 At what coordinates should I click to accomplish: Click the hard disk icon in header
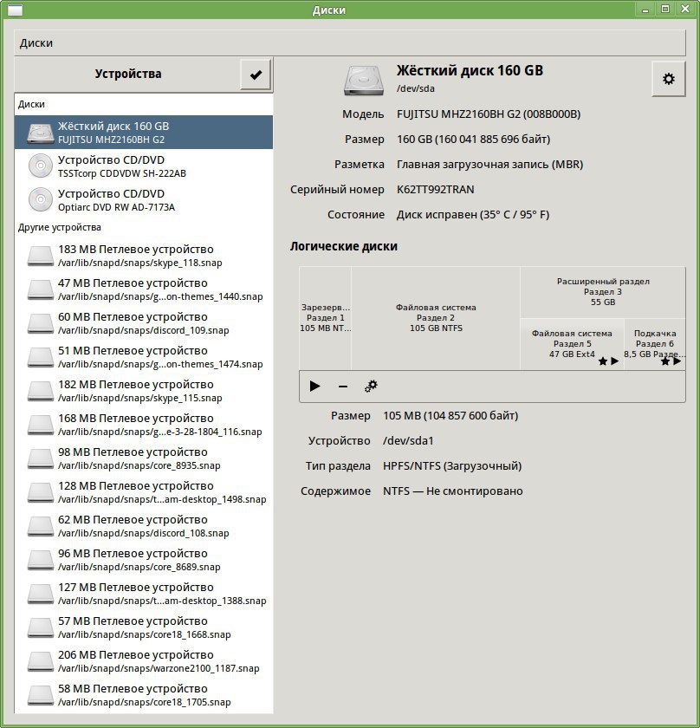click(364, 80)
